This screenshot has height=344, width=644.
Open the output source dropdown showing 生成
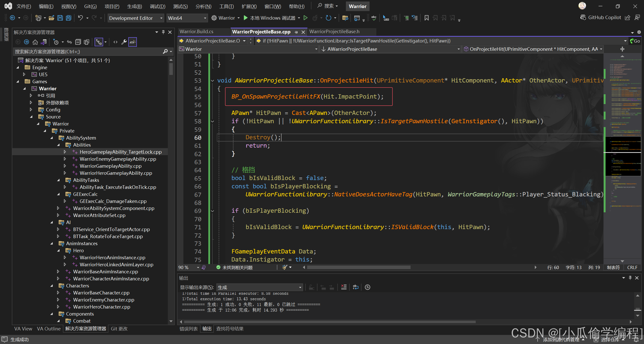point(259,287)
